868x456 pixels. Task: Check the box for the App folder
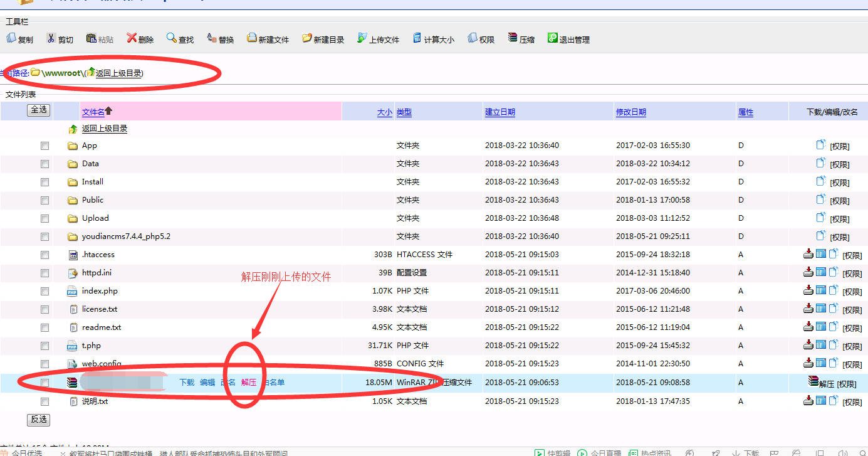click(44, 146)
